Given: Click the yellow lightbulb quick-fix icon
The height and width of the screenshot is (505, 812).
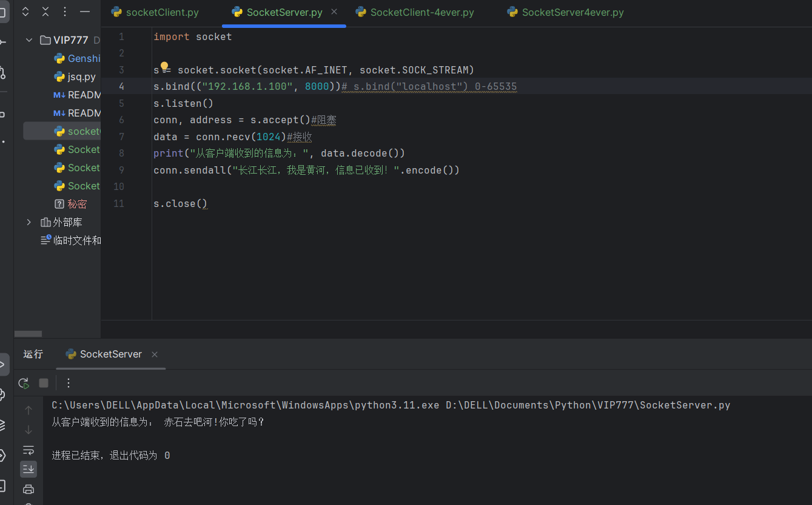Looking at the screenshot, I should pyautogui.click(x=164, y=66).
